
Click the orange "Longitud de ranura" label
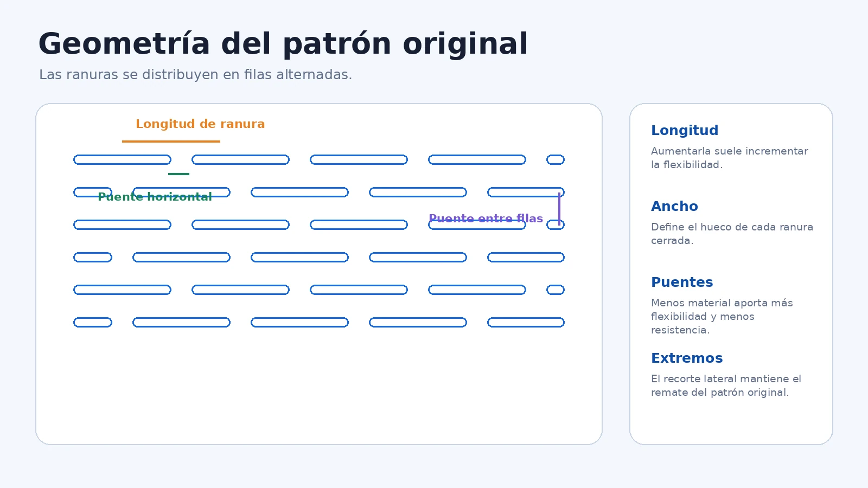pyautogui.click(x=200, y=124)
